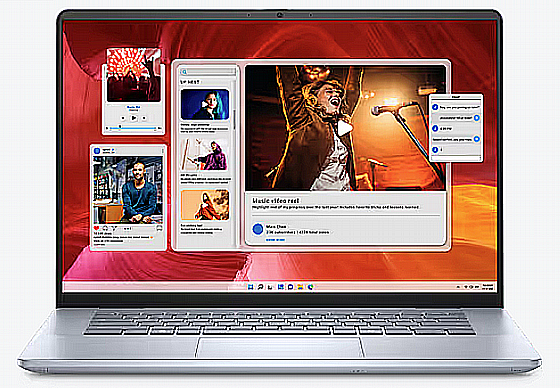This screenshot has width=560, height=388.
Task: Click network and volume tray icons
Action: coord(471,287)
